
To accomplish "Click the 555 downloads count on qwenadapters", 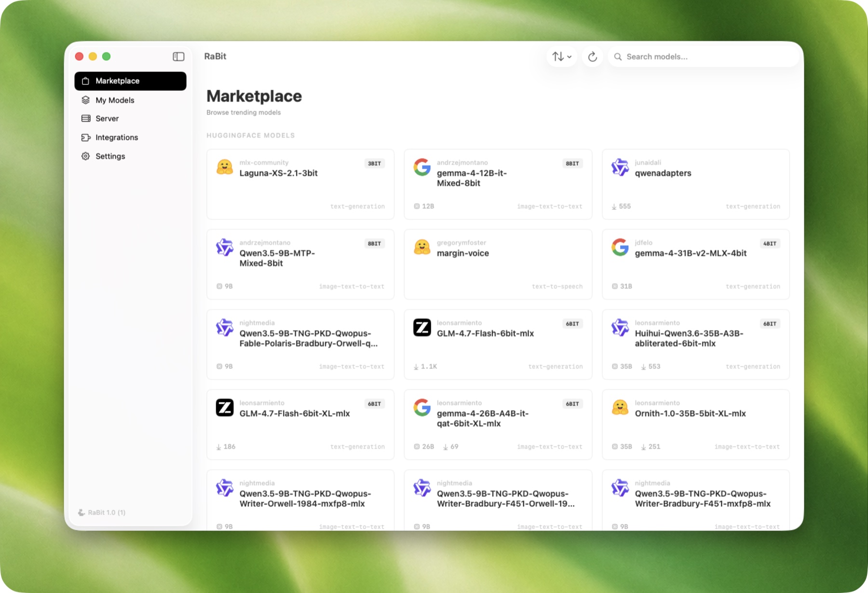I will (x=621, y=207).
